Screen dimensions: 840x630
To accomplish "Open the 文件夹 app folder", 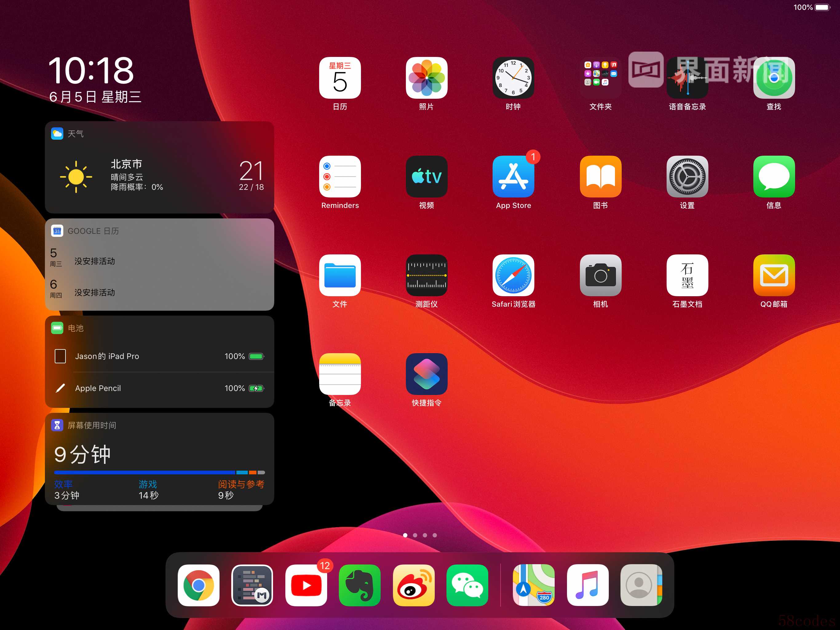I will (600, 78).
